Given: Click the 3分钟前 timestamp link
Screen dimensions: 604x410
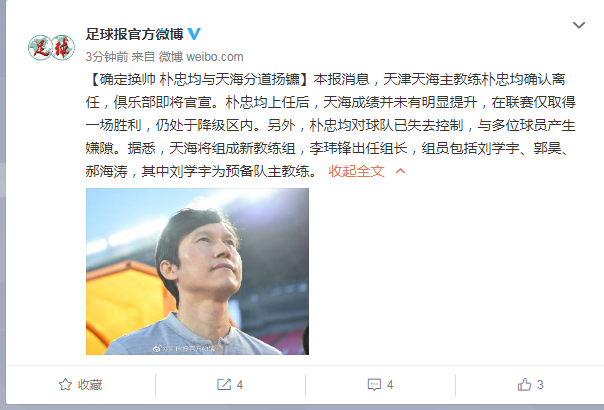Looking at the screenshot, I should click(x=107, y=57).
